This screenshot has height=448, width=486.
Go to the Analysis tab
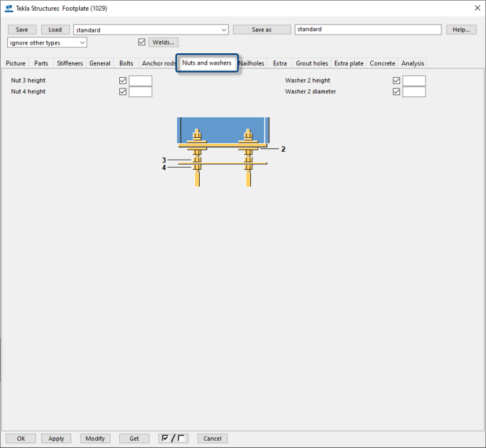pyautogui.click(x=413, y=63)
